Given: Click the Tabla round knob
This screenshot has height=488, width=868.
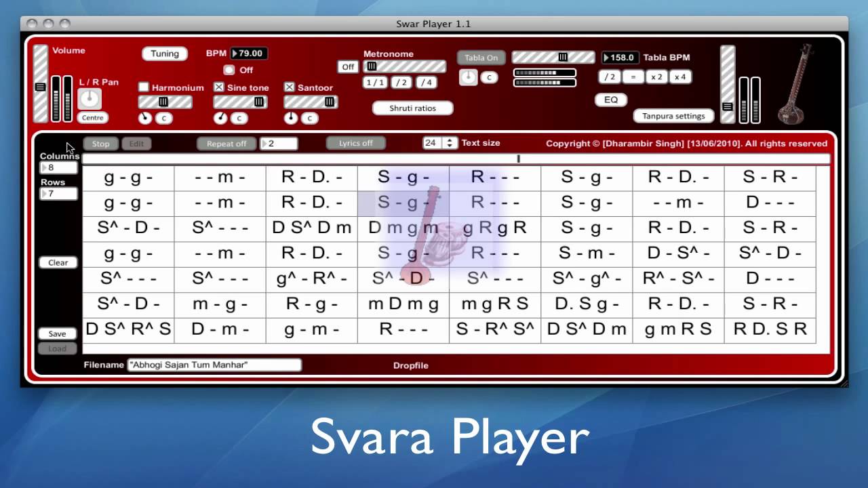Looking at the screenshot, I should (x=469, y=77).
